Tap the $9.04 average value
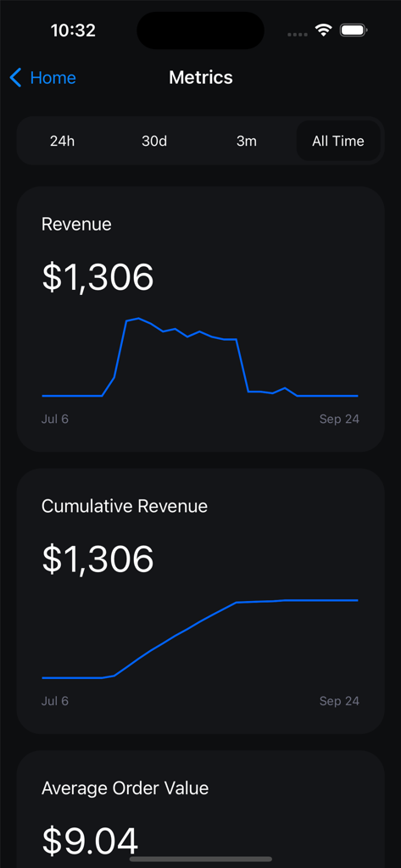The height and width of the screenshot is (868, 401). pos(90,840)
